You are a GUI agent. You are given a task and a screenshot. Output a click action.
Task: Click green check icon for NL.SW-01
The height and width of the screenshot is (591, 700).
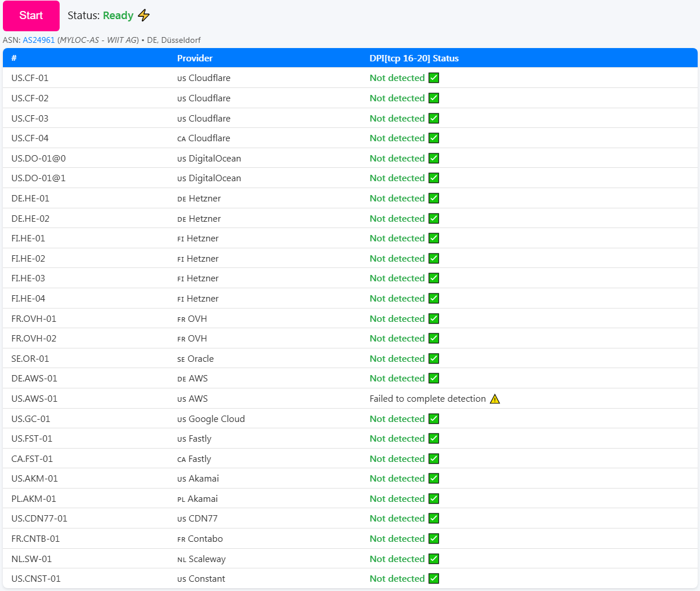pyautogui.click(x=434, y=559)
